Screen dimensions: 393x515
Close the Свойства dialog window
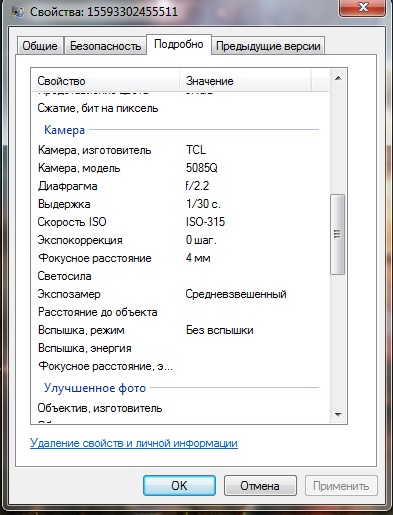pyautogui.click(x=363, y=7)
